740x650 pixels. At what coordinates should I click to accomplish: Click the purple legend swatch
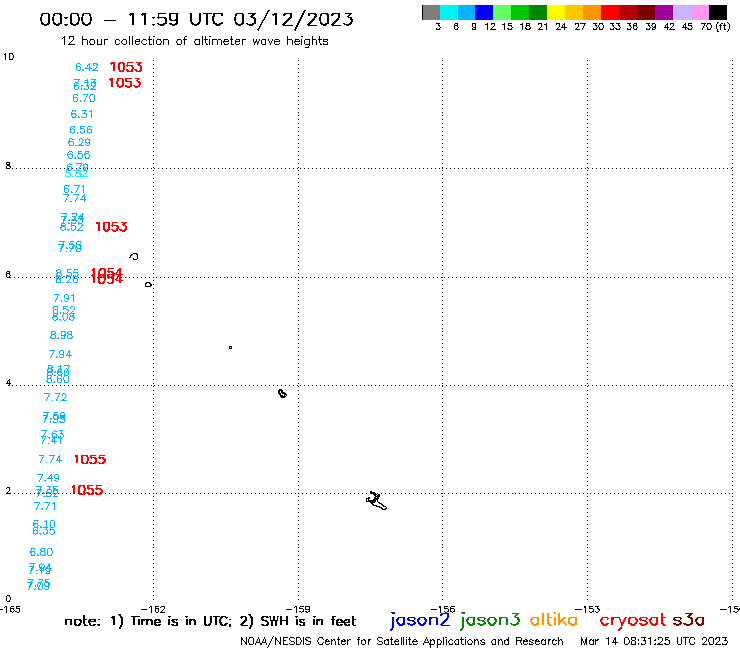click(x=663, y=12)
